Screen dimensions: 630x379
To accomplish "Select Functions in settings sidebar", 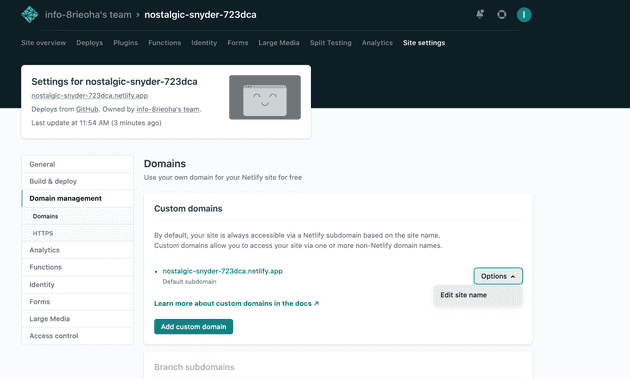I will pos(77,267).
